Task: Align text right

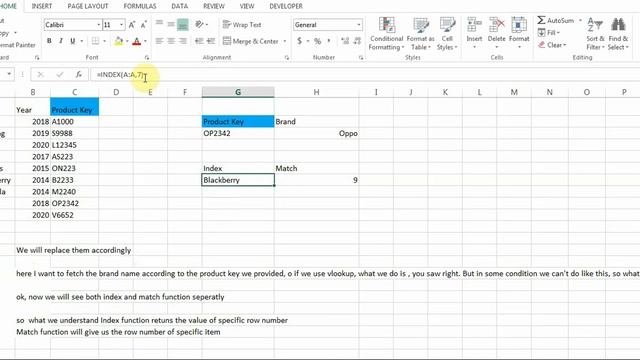Action: click(183, 41)
